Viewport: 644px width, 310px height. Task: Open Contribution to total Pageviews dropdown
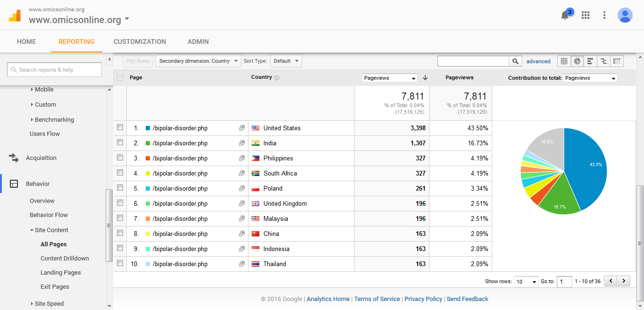coord(590,78)
